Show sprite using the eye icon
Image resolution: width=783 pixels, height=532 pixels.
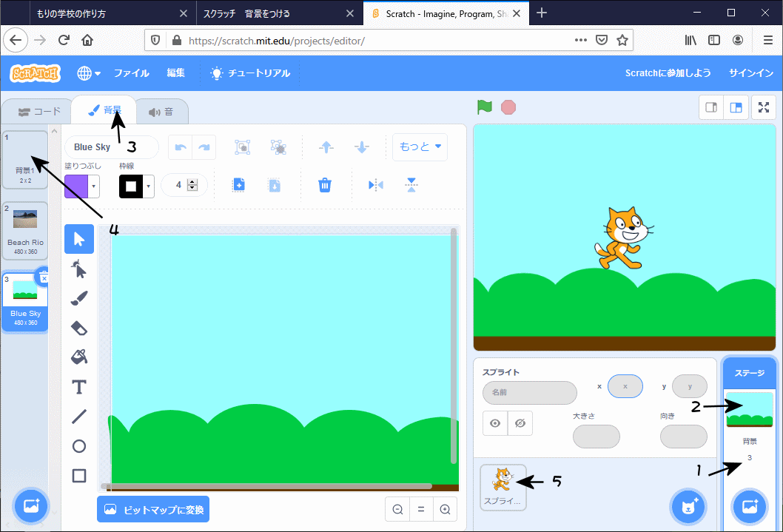495,423
